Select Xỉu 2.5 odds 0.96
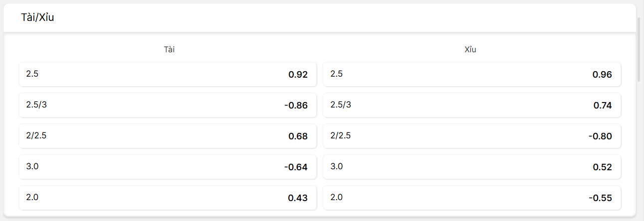Image resolution: width=644 pixels, height=221 pixels. tap(472, 74)
